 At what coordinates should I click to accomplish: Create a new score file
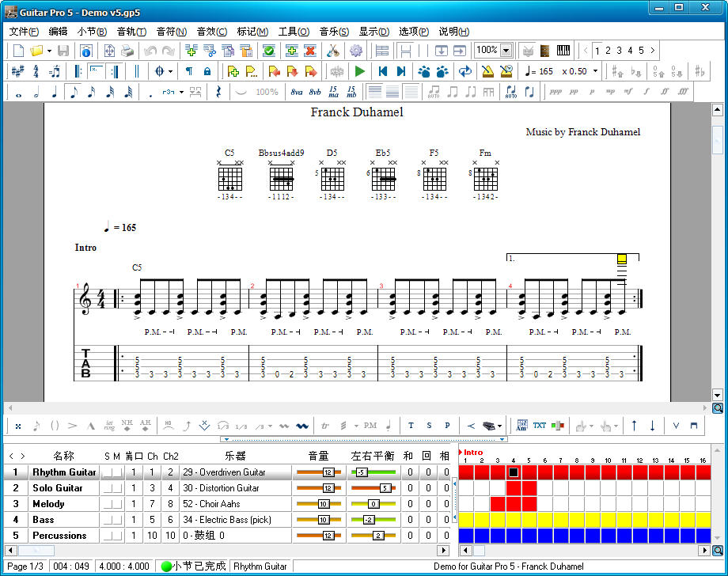pyautogui.click(x=18, y=50)
